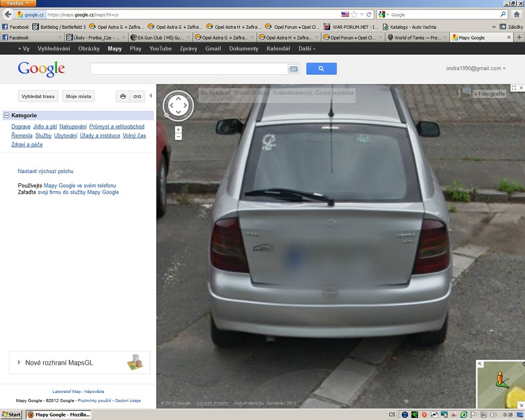Expand the Nové rozhraní MapsGL panel
This screenshot has width=525, height=420.
pyautogui.click(x=19, y=363)
